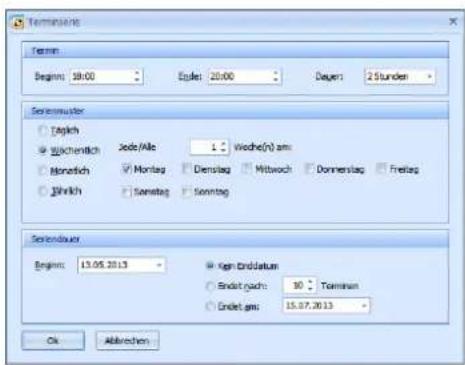
Task: Decrease the week interval with down arrow
Action: (224, 151)
